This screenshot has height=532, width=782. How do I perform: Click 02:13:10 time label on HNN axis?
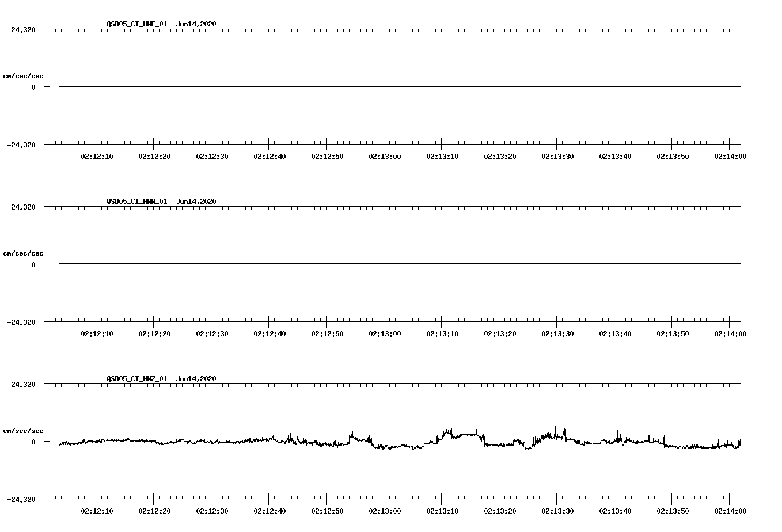pos(442,334)
